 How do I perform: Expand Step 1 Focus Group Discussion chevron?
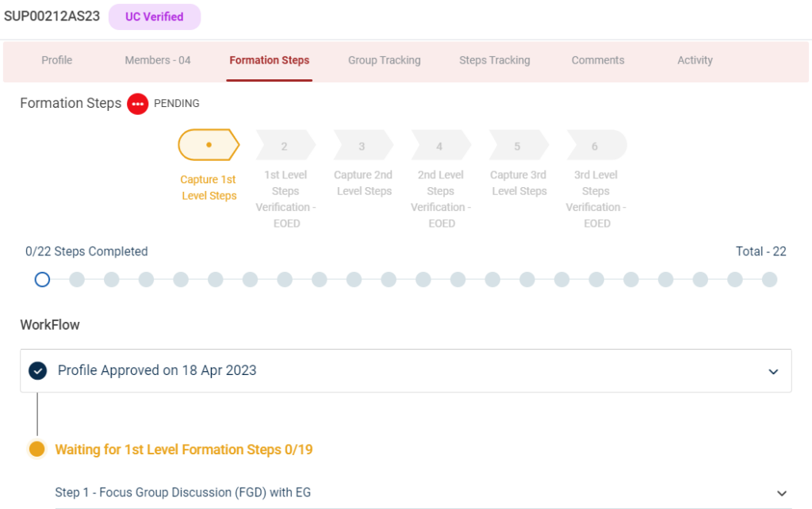pos(782,493)
